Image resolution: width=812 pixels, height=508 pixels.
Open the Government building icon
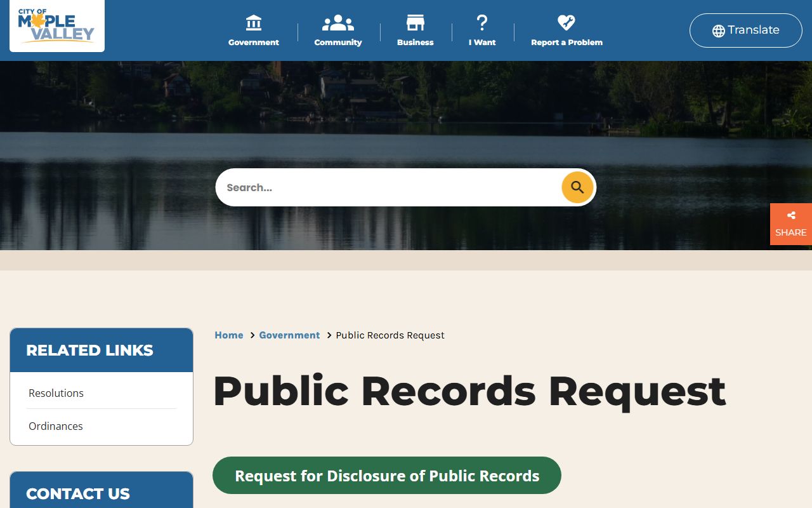point(254,23)
